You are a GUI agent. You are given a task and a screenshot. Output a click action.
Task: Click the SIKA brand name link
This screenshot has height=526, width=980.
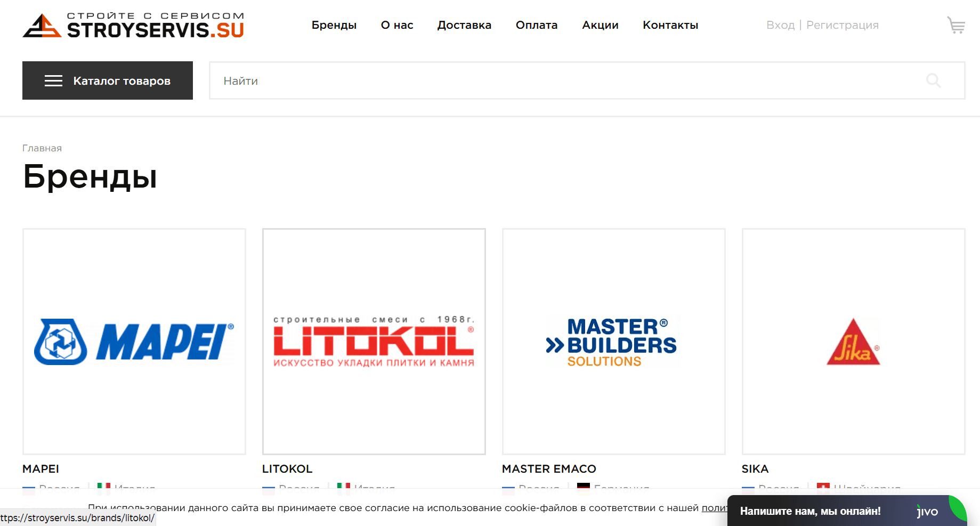pos(755,469)
